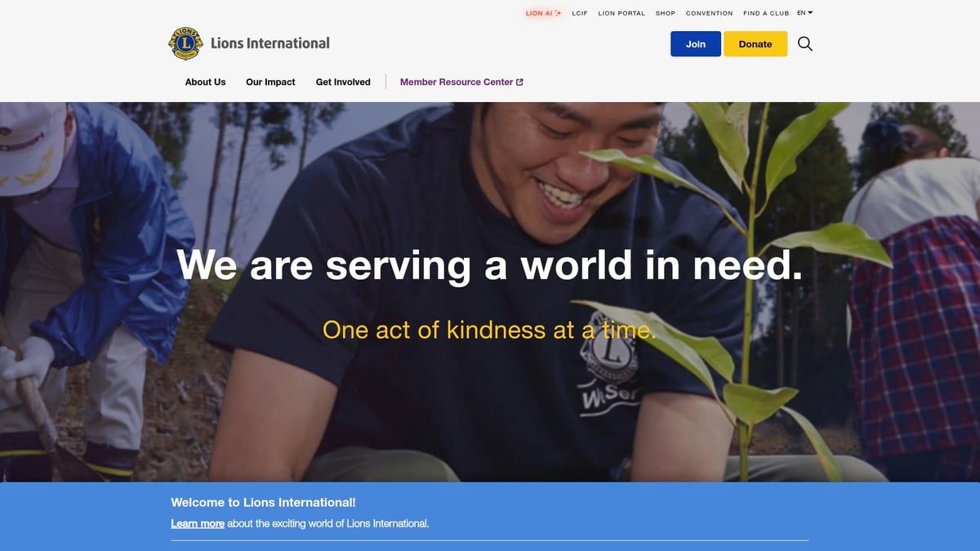Screen dimensions: 980x551
Task: Click the Learn more link
Action: point(198,523)
